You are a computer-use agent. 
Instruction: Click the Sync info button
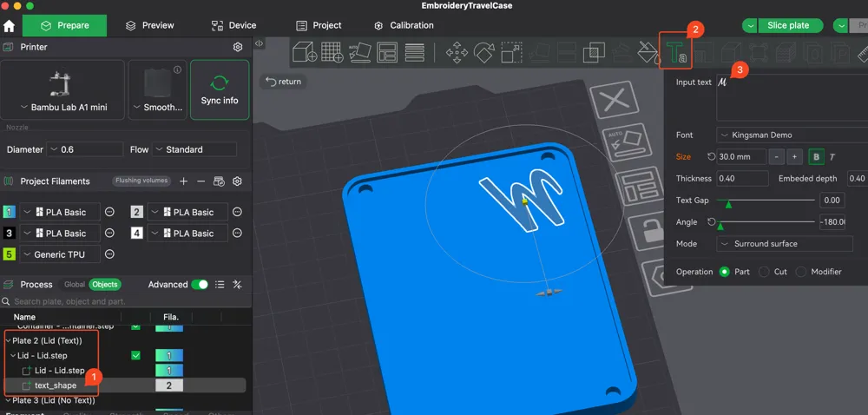[x=220, y=89]
